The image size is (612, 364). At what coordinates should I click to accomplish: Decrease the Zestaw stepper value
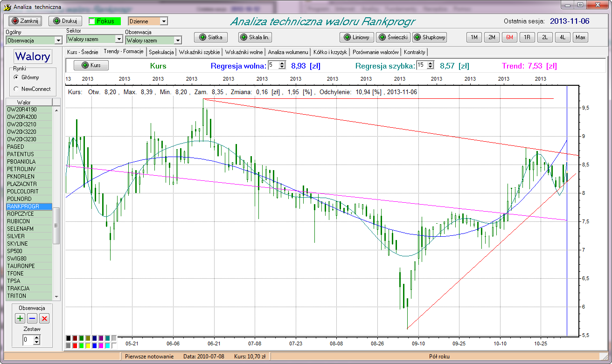point(37,342)
